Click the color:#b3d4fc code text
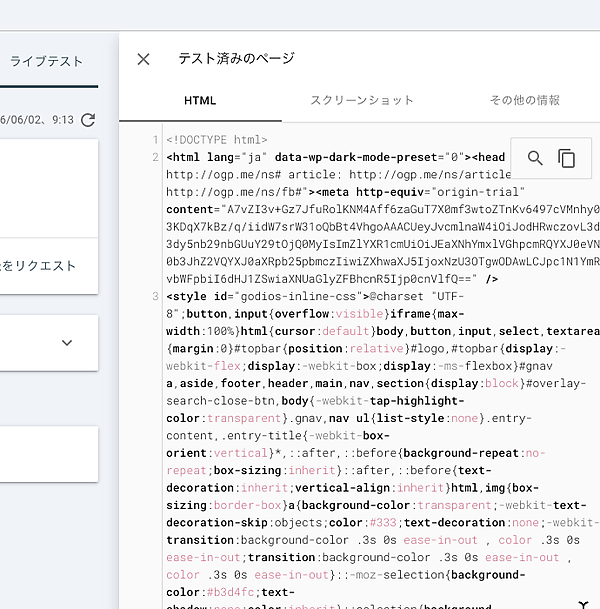Viewport: 600px width, 609px height. (x=210, y=592)
